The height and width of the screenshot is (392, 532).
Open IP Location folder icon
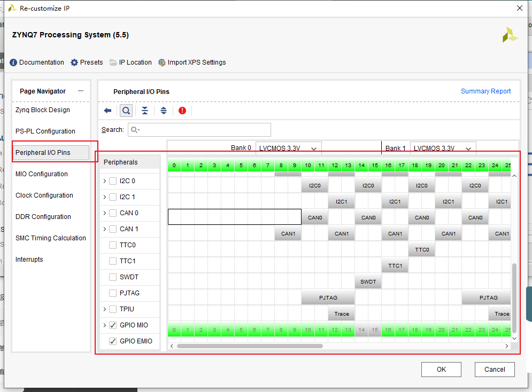click(113, 62)
